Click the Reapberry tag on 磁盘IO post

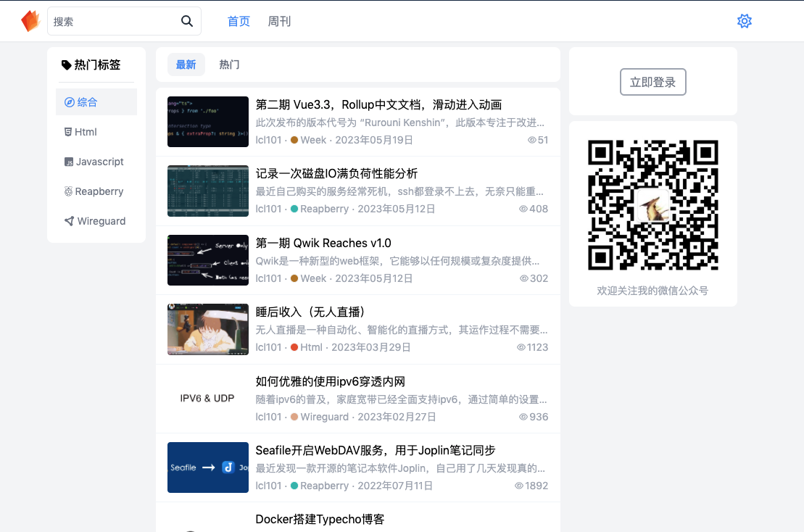[x=324, y=209]
